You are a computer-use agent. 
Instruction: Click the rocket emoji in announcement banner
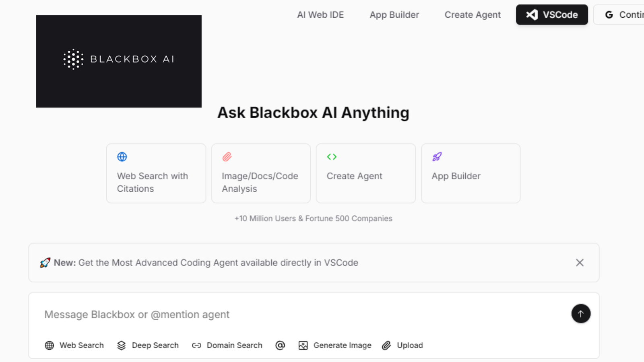coord(45,263)
